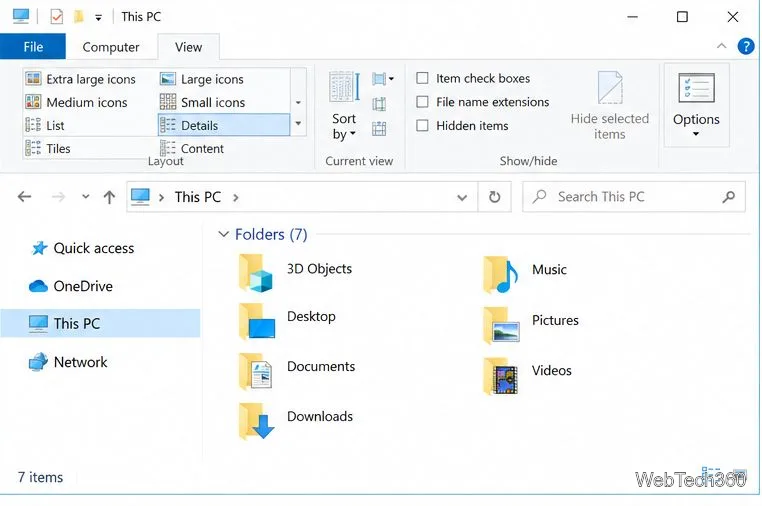Collapse the Folders (7) group
This screenshot has height=506, width=762.
(x=223, y=234)
